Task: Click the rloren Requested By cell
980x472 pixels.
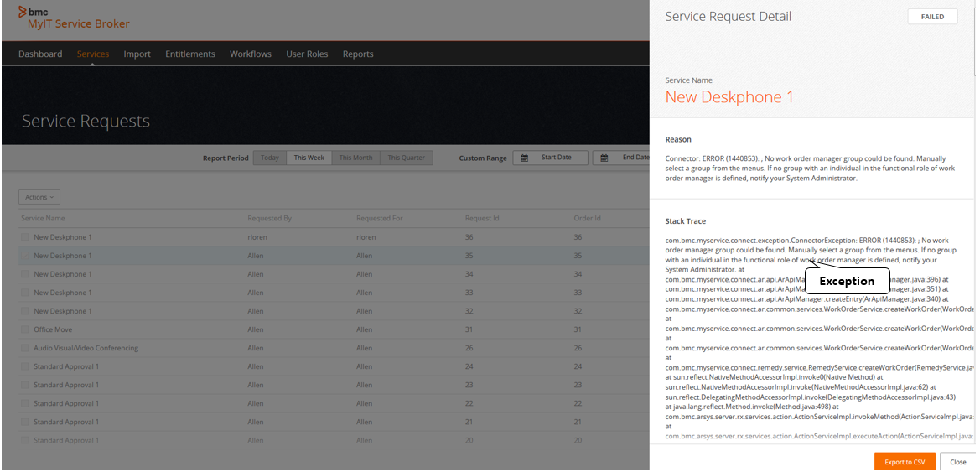Action: pos(257,237)
